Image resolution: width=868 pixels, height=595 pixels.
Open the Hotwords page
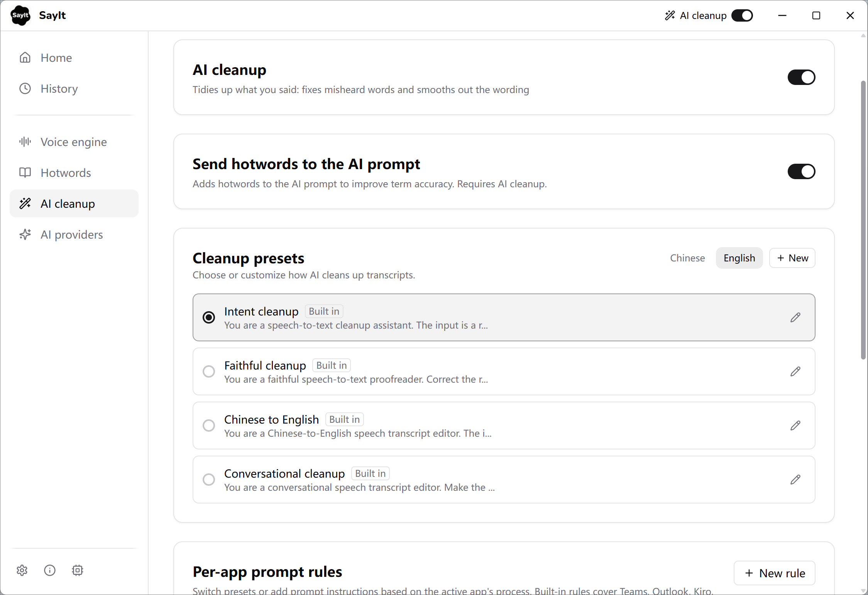click(74, 173)
